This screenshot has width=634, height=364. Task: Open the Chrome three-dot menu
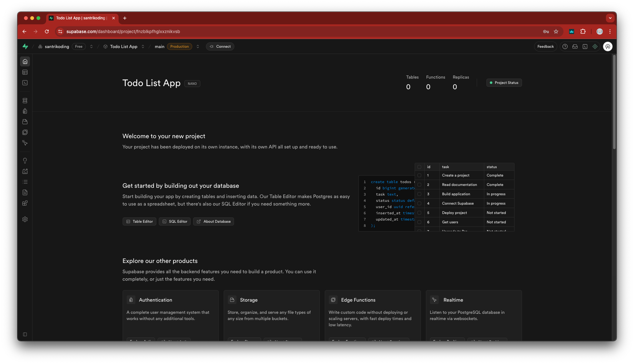610,32
